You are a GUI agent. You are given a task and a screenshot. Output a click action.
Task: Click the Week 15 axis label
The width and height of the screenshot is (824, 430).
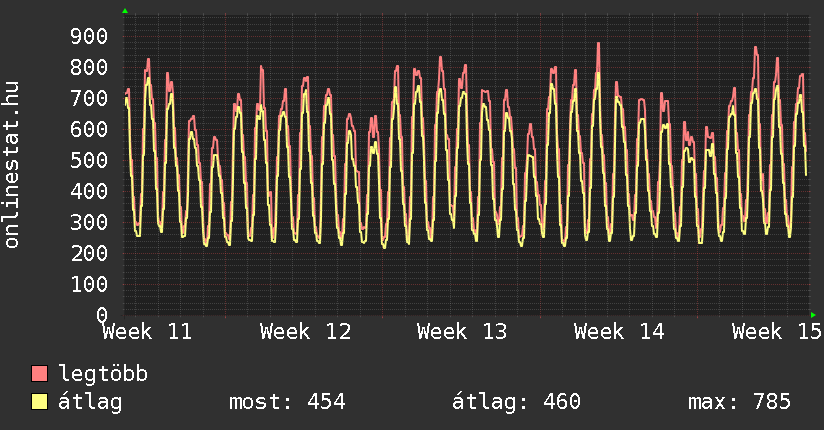[x=776, y=332]
